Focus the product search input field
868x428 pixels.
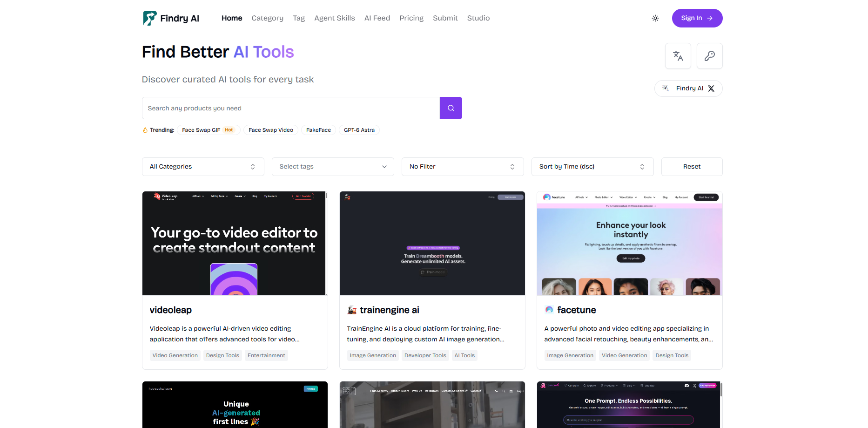[x=291, y=108]
